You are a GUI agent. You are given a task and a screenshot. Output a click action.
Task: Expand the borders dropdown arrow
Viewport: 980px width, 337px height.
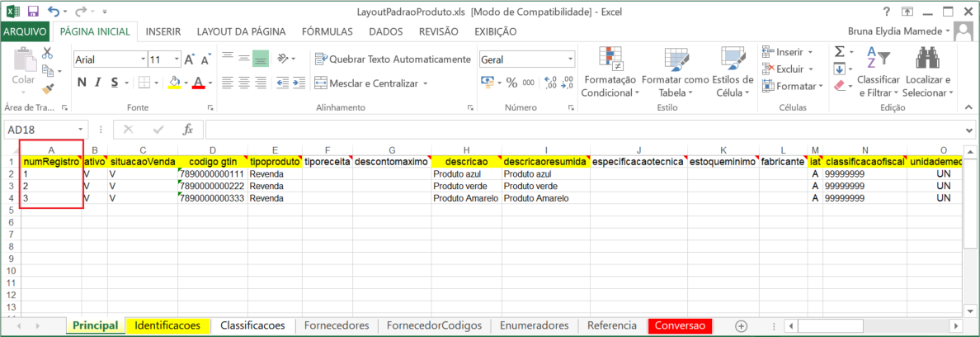pyautogui.click(x=155, y=83)
